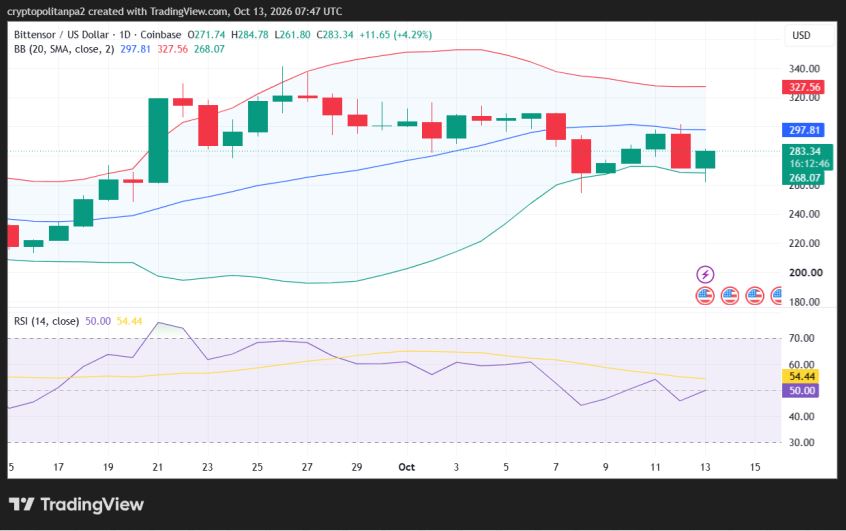The height and width of the screenshot is (531, 846).
Task: Click the green 268.07 price axis label
Action: click(x=803, y=178)
